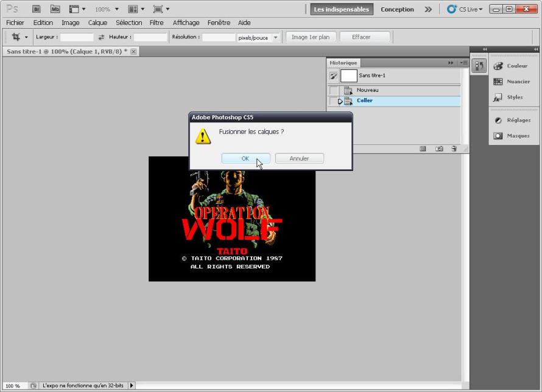The height and width of the screenshot is (392, 542).
Task: Launch Mini Bridge from the Mb icon
Action: click(x=55, y=9)
